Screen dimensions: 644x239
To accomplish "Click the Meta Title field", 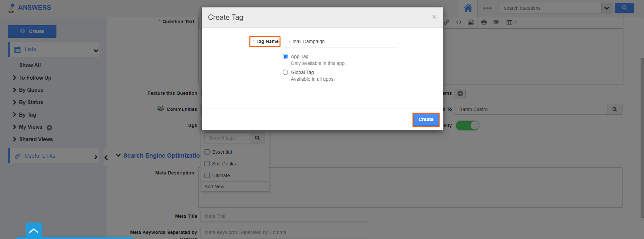I will [284, 216].
